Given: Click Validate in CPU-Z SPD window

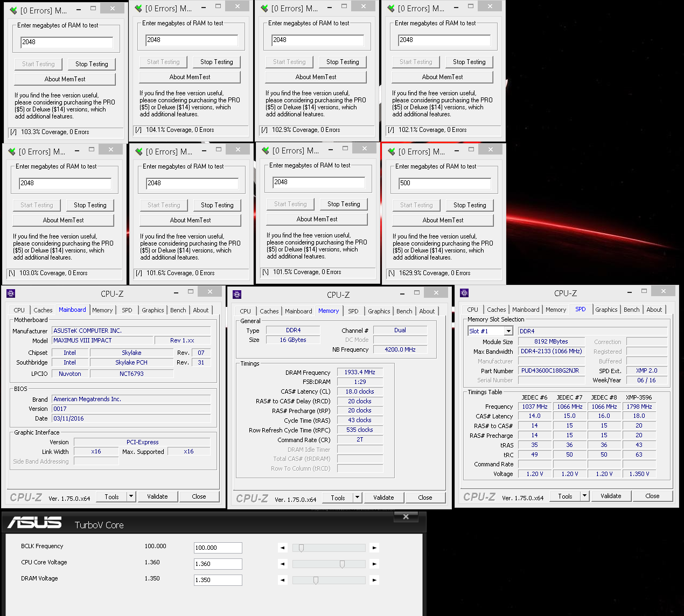Looking at the screenshot, I should tap(611, 496).
